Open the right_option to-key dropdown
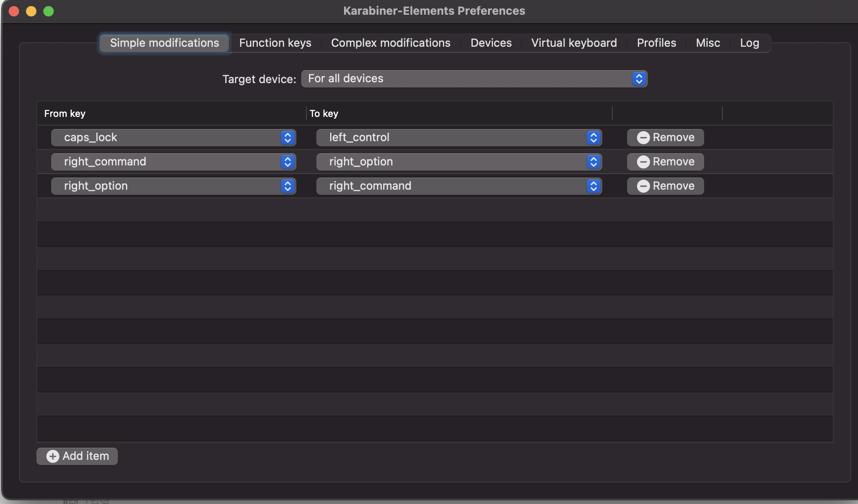Screen dimensions: 858x504 click(x=458, y=162)
